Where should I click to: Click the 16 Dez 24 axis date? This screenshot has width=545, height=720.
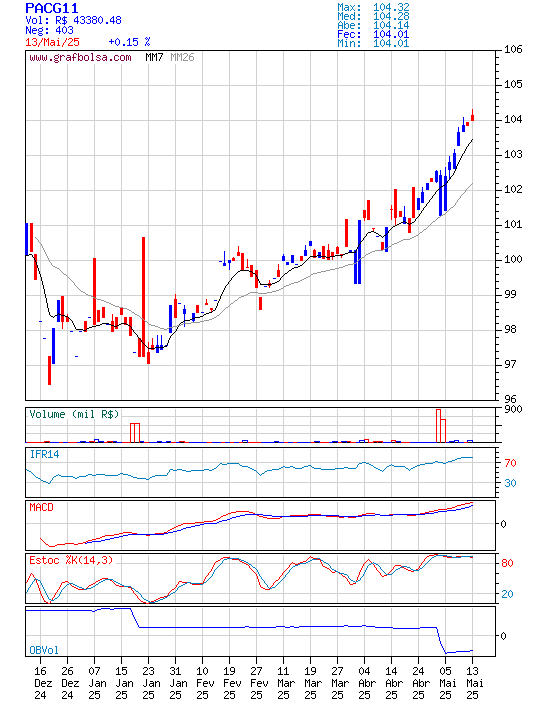click(x=40, y=683)
